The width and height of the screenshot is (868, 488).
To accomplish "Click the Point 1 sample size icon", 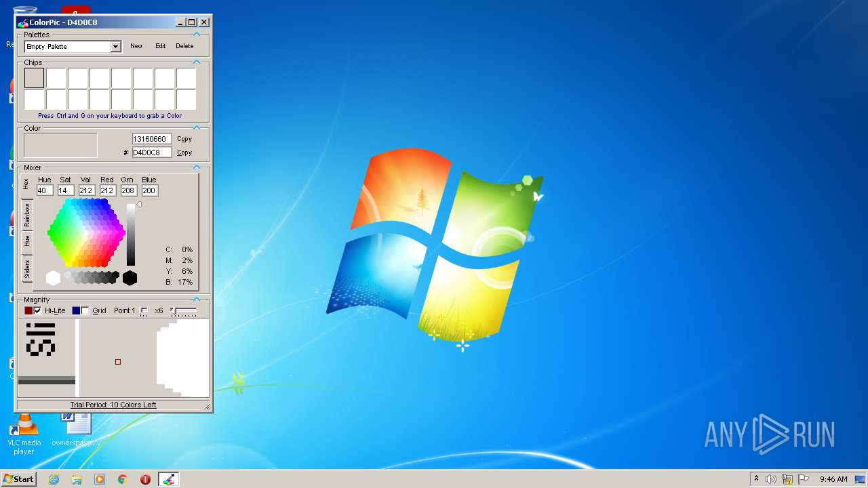I will (x=144, y=311).
